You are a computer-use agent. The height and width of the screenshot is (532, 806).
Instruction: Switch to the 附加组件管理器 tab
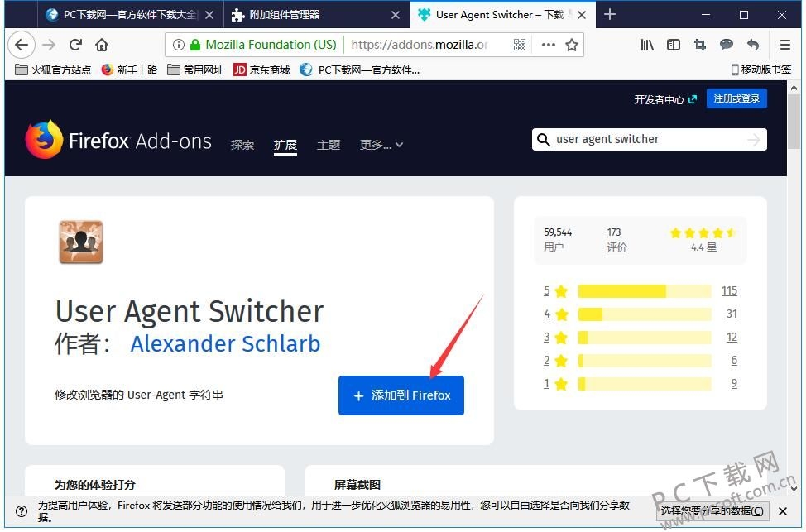click(285, 14)
